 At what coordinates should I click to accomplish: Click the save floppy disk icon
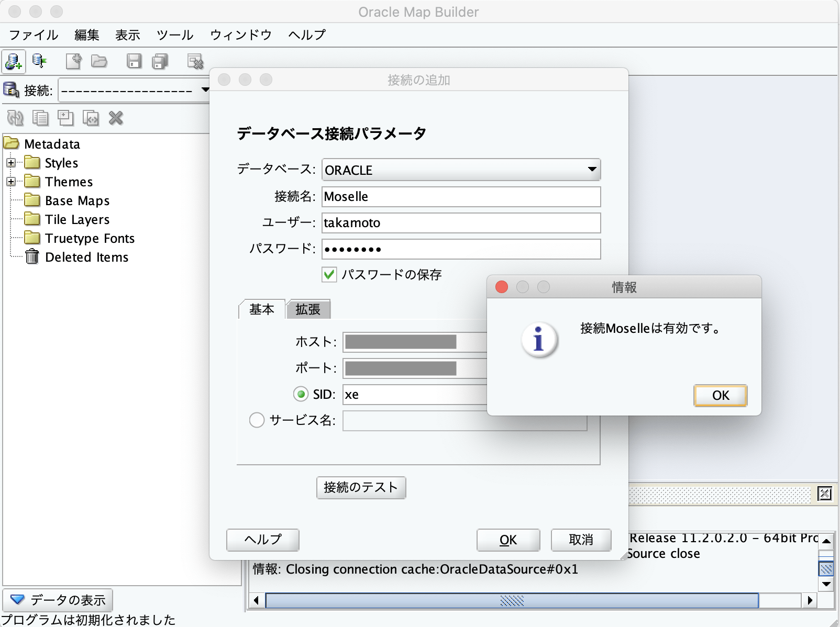pos(134,61)
